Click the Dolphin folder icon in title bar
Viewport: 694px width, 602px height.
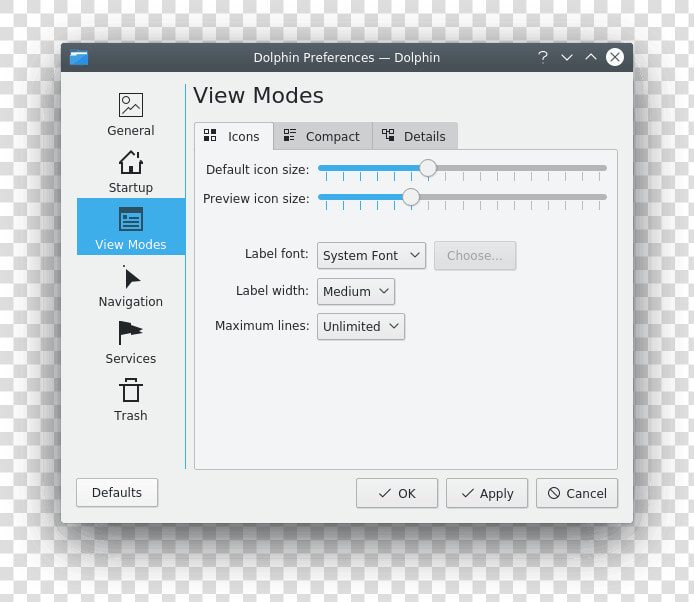(x=79, y=58)
